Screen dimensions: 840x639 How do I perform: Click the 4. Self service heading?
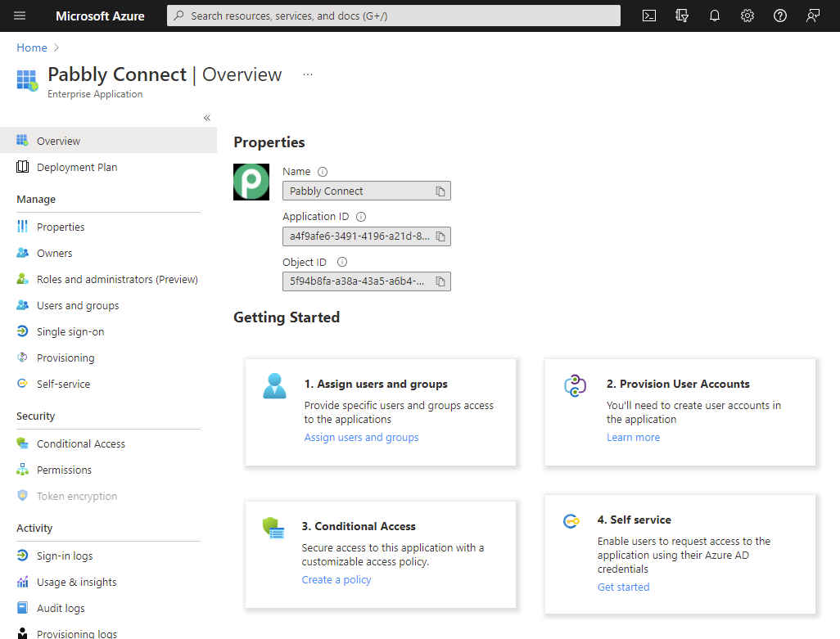point(635,520)
